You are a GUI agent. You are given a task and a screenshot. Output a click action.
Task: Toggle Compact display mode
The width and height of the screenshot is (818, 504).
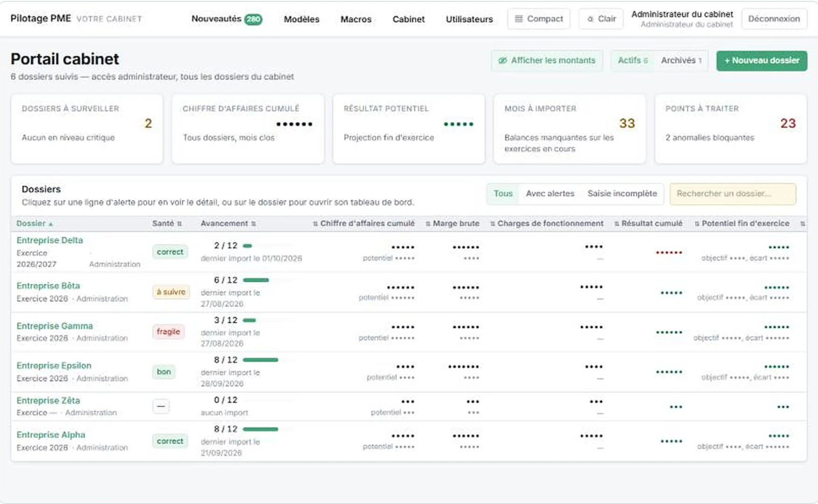click(539, 19)
